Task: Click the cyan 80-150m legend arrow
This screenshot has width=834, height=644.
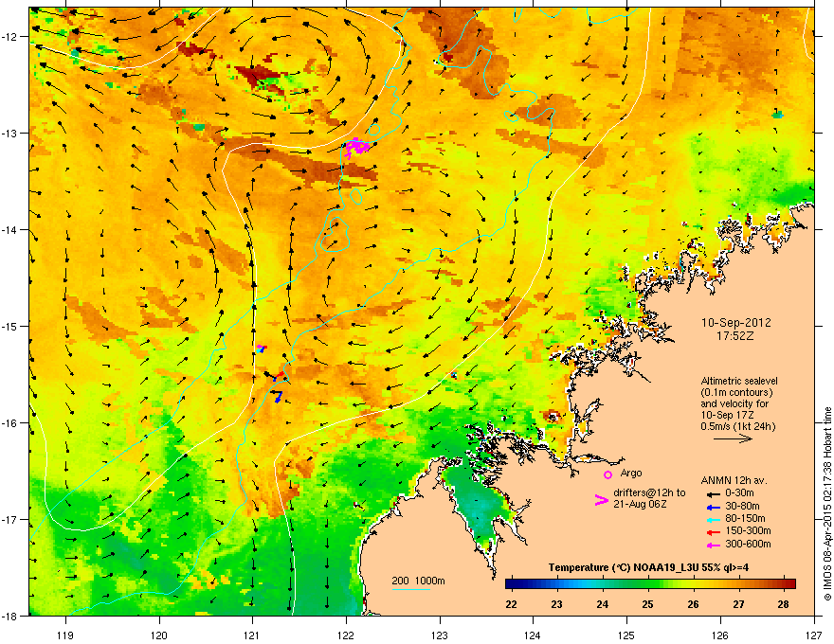Action: click(713, 520)
